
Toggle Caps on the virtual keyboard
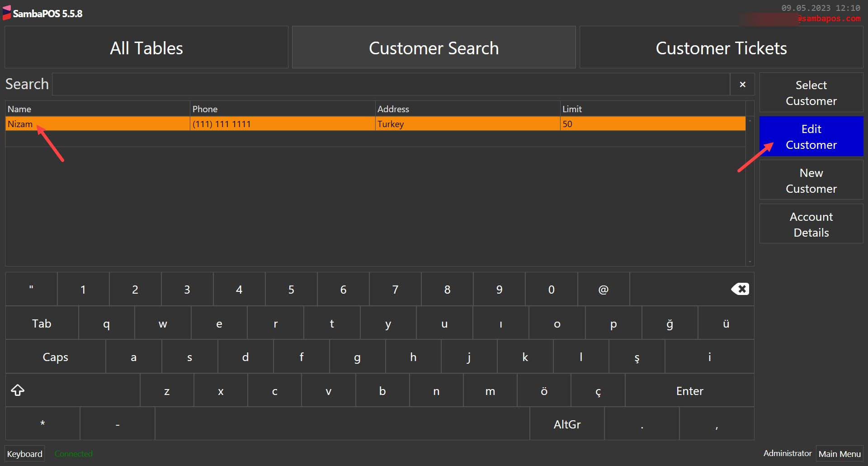click(55, 357)
